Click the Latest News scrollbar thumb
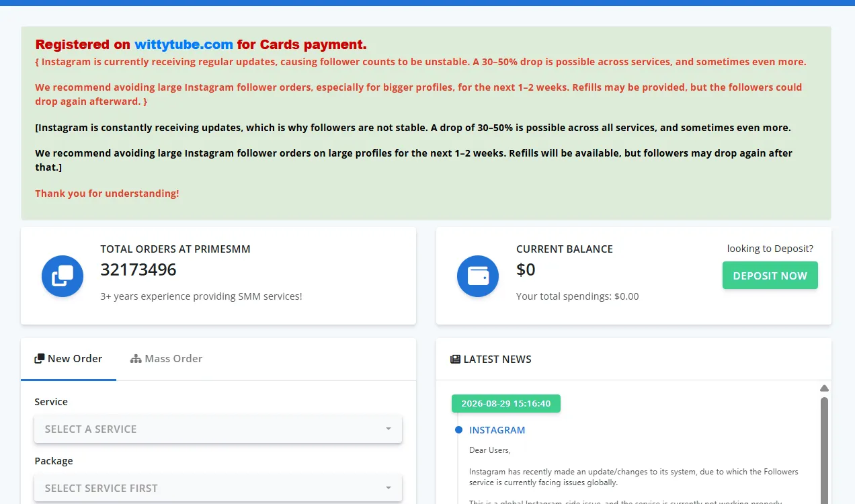 click(824, 450)
